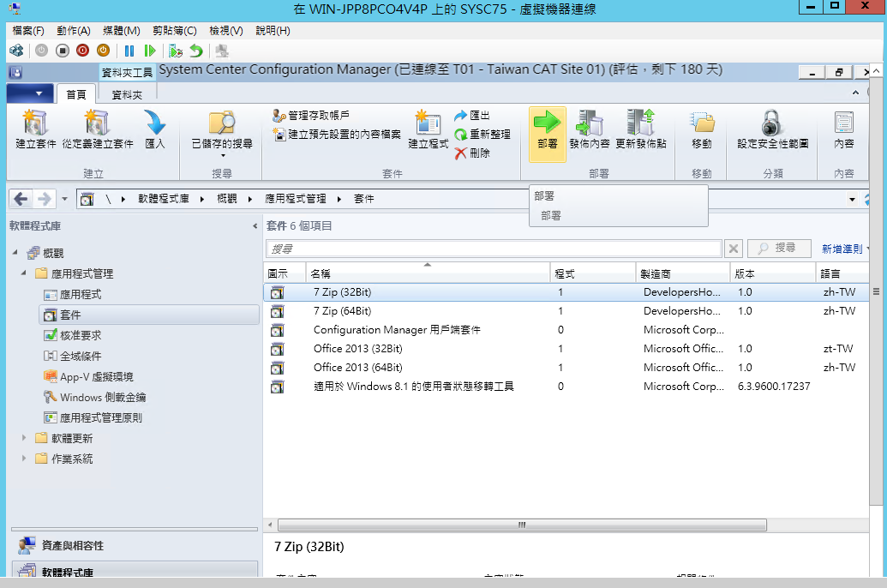Click the orange Save VM state icon

[x=103, y=51]
